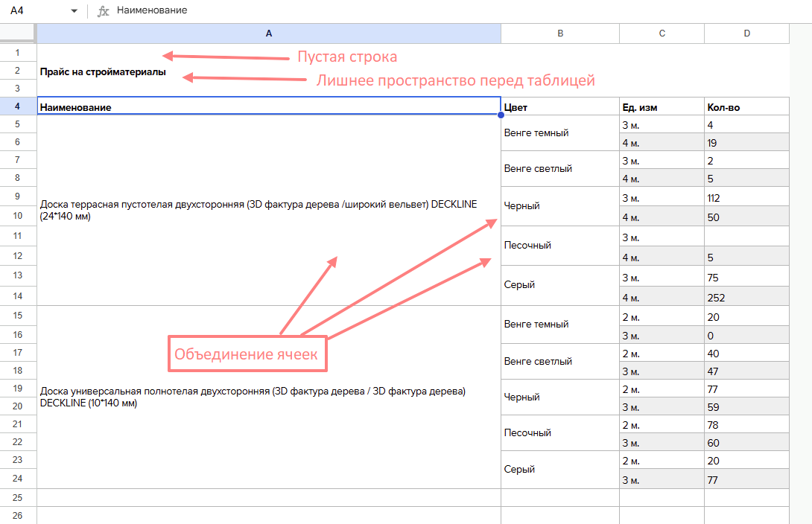The image size is (812, 524).
Task: Select the Ед. изм header cell
Action: pyautogui.click(x=662, y=107)
